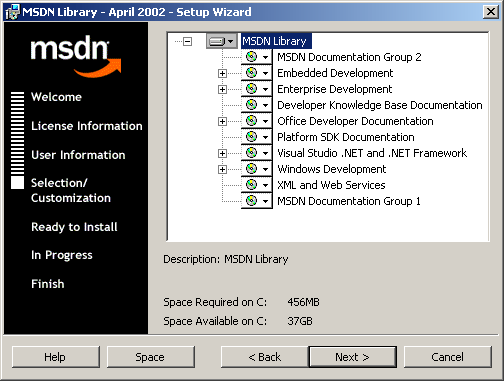Click the User Information step label
The height and width of the screenshot is (381, 504).
click(x=78, y=155)
